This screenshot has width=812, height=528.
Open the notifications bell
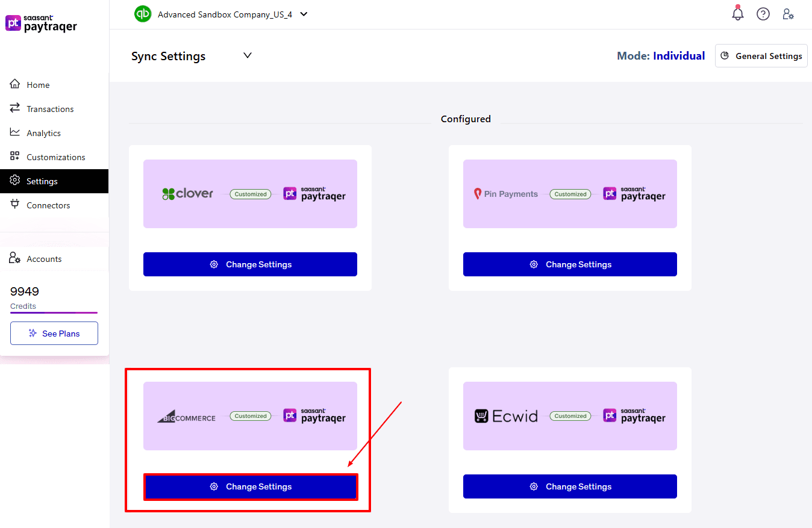coord(738,13)
